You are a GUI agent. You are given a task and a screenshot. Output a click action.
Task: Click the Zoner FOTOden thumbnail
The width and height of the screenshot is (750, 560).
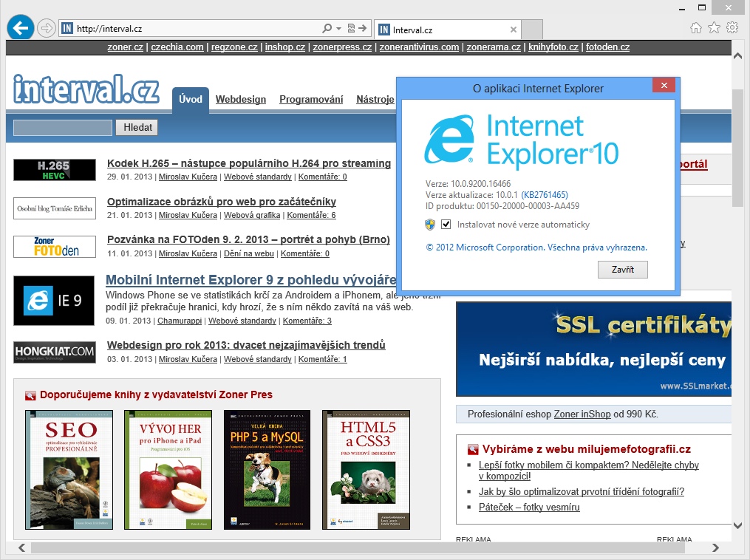click(x=55, y=247)
